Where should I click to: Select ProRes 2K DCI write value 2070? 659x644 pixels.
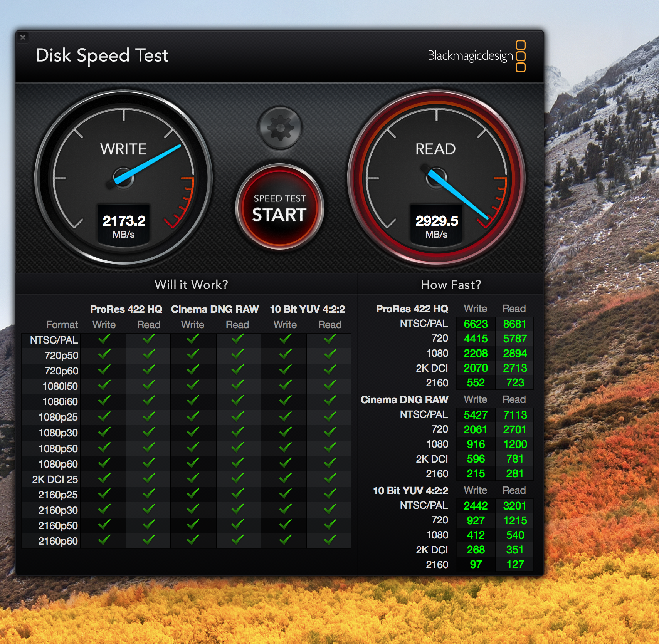pos(476,368)
